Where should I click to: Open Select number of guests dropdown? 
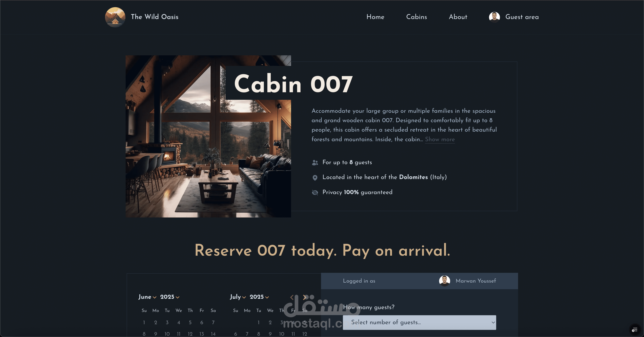[x=419, y=323]
